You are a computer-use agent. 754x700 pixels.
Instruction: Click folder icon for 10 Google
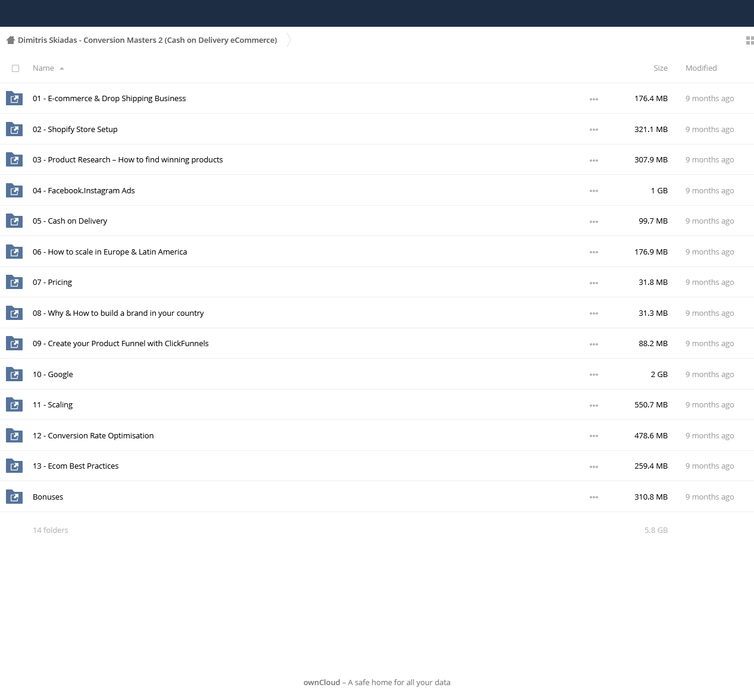point(14,374)
